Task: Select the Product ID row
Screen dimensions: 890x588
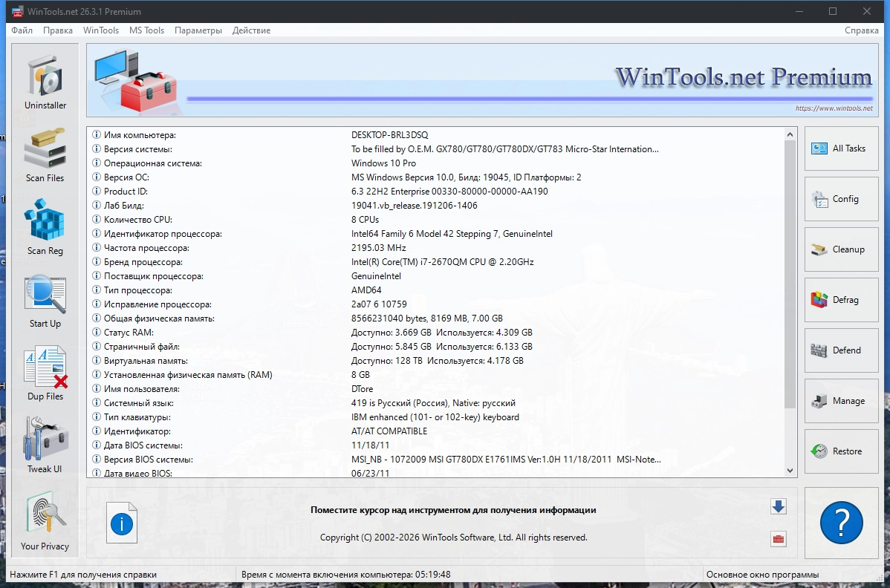Action: [435, 192]
